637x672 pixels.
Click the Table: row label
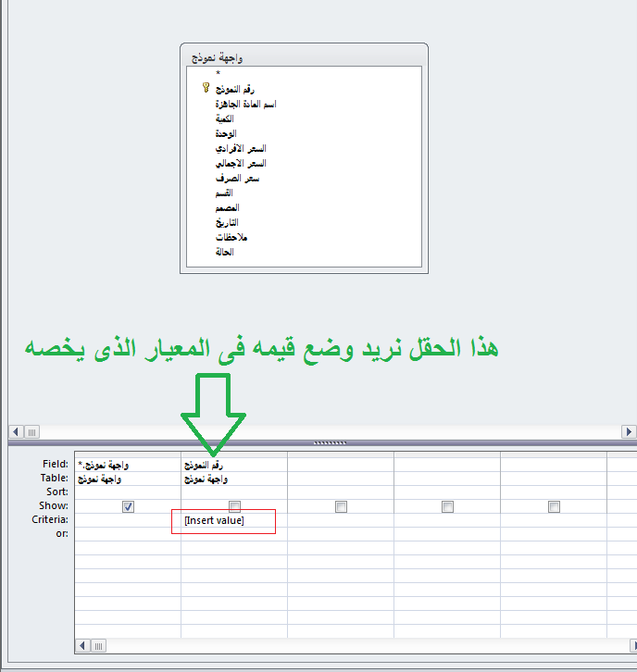pos(55,478)
